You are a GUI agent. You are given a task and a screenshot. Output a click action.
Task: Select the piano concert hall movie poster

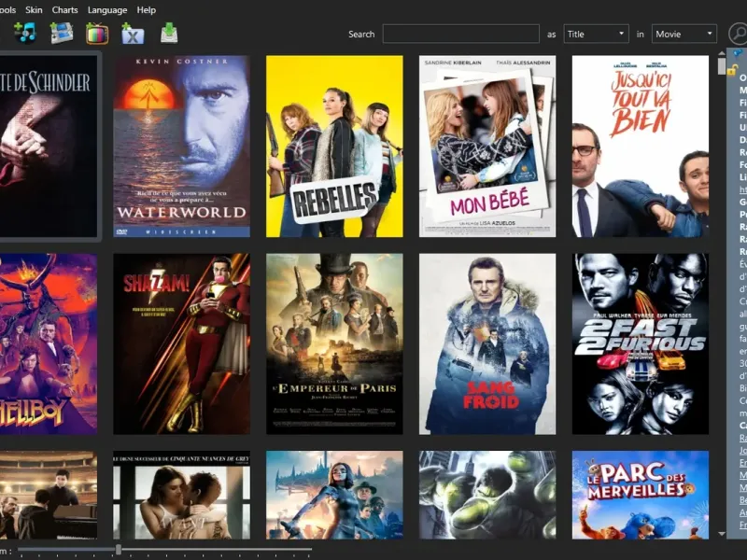pyautogui.click(x=49, y=496)
